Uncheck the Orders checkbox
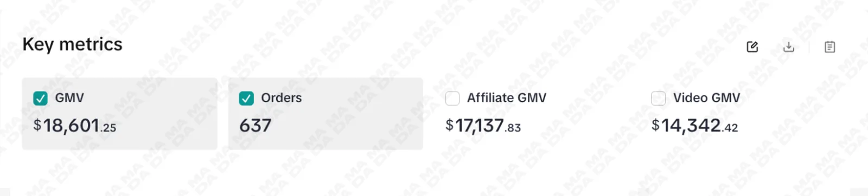 pos(246,98)
